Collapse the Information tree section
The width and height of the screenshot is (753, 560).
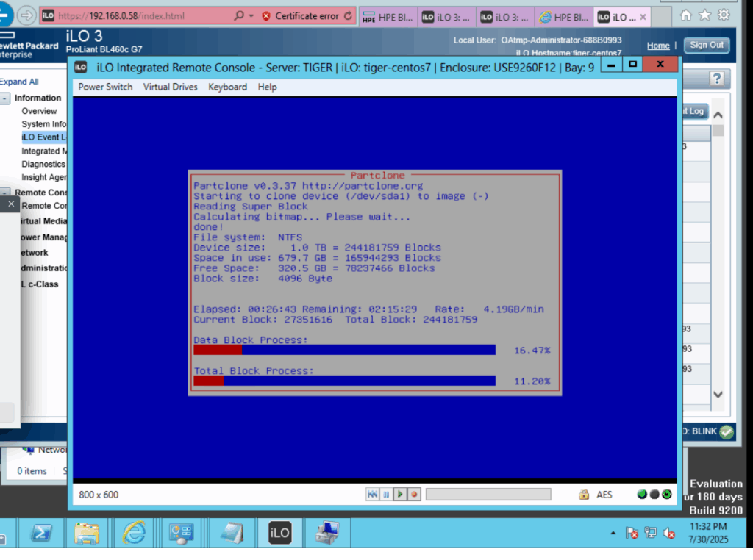coord(5,98)
